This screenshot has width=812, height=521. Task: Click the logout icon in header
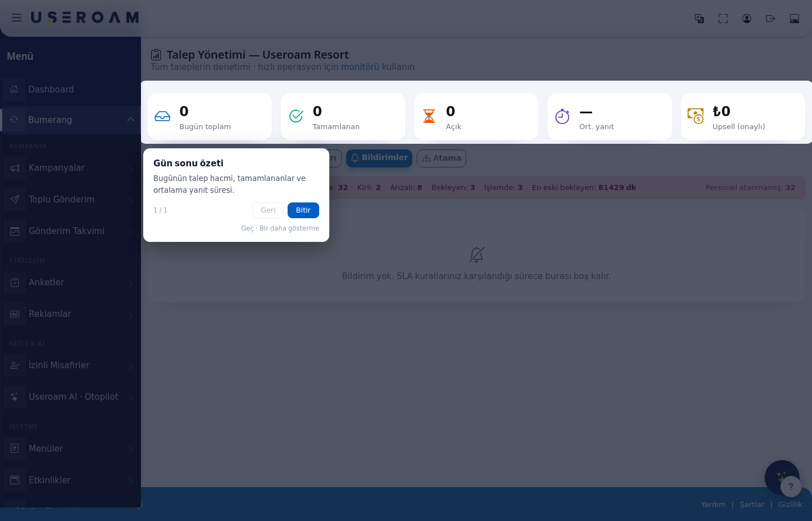tap(770, 19)
